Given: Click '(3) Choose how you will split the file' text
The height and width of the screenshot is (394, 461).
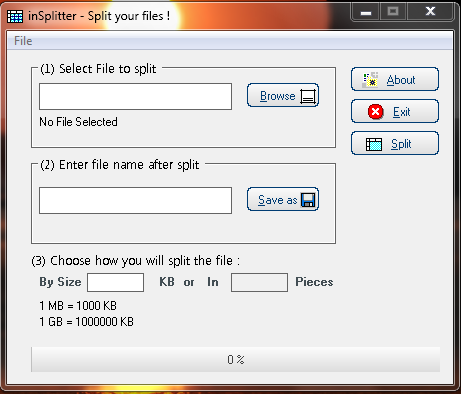Looking at the screenshot, I should (x=135, y=261).
